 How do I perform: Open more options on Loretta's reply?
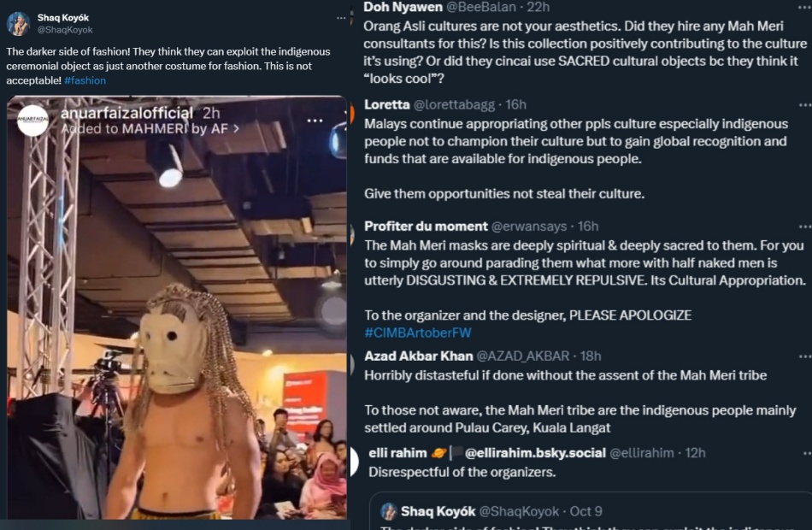(x=804, y=105)
